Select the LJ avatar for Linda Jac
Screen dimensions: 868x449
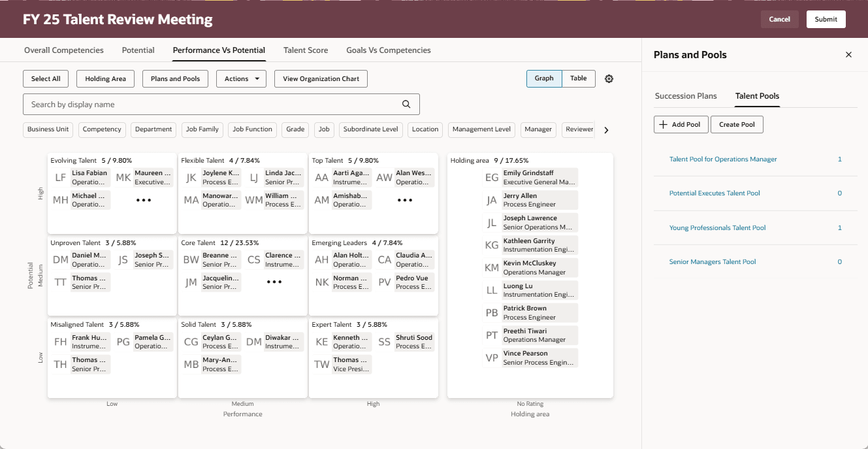click(x=254, y=178)
